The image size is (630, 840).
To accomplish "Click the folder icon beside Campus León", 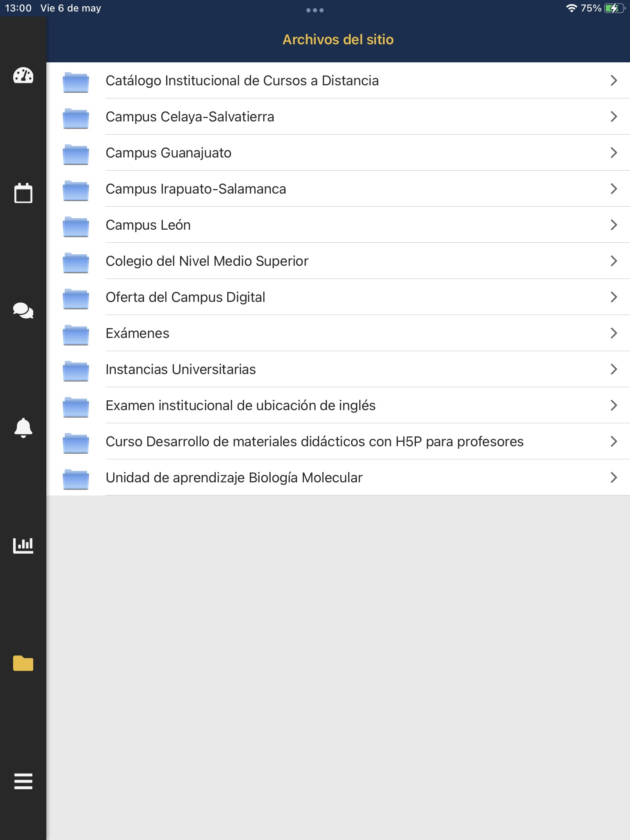I will pyautogui.click(x=76, y=226).
